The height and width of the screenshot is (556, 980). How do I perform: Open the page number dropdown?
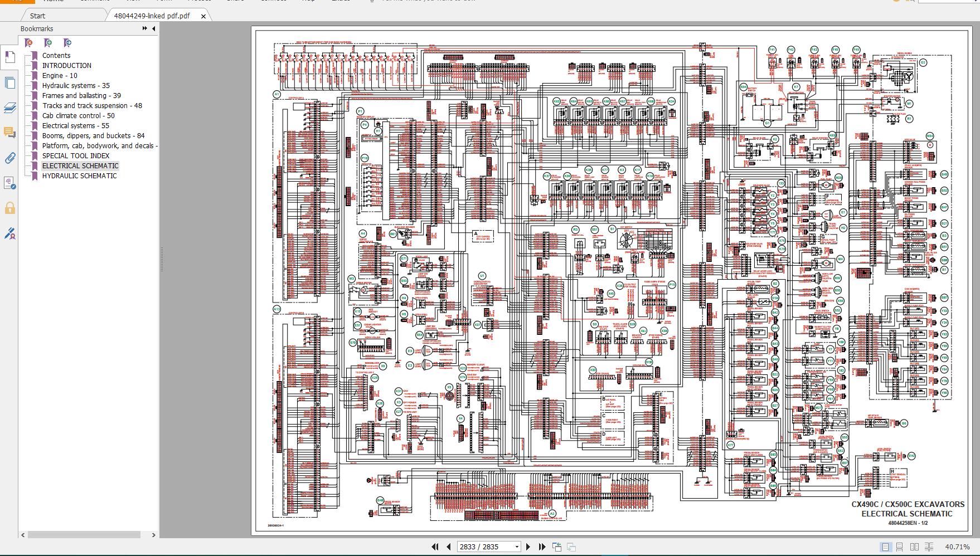(517, 547)
